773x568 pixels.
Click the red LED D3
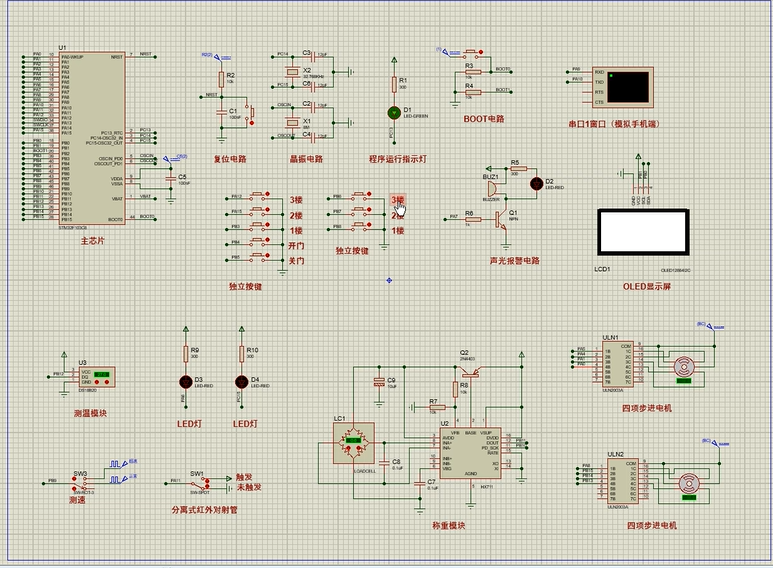tap(184, 381)
